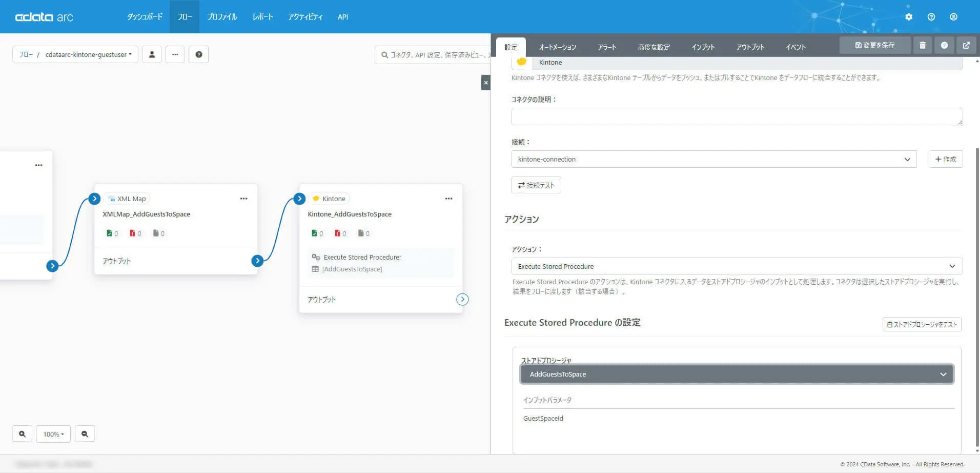Switch to the 高度な設定 tab
This screenshot has width=980, height=473.
point(654,47)
